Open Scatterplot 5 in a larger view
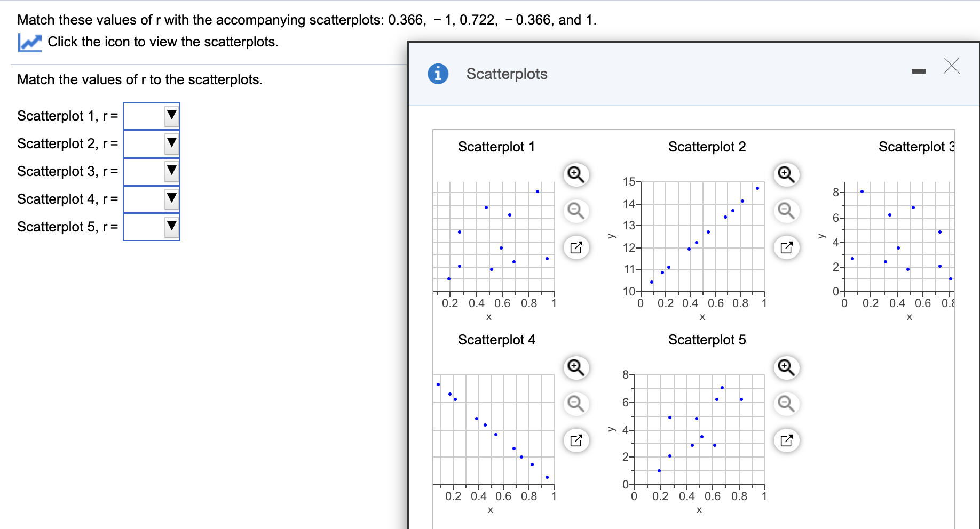Viewport: 980px width, 529px height. click(786, 440)
